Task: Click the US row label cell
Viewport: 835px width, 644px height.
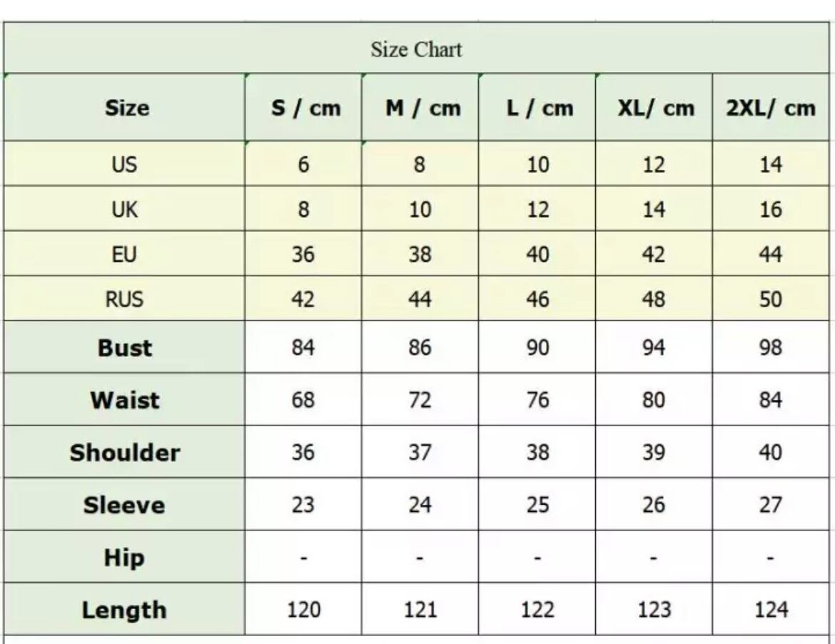Action: pyautogui.click(x=124, y=165)
